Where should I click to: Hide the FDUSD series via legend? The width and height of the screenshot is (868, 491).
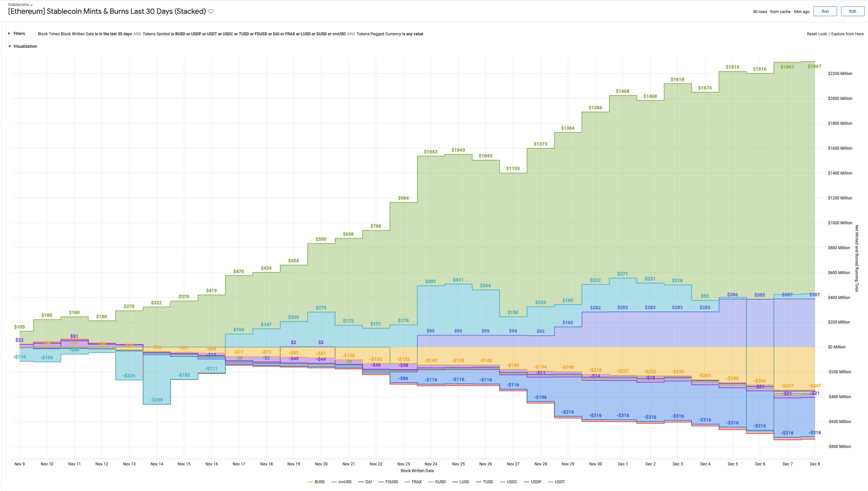pos(391,482)
